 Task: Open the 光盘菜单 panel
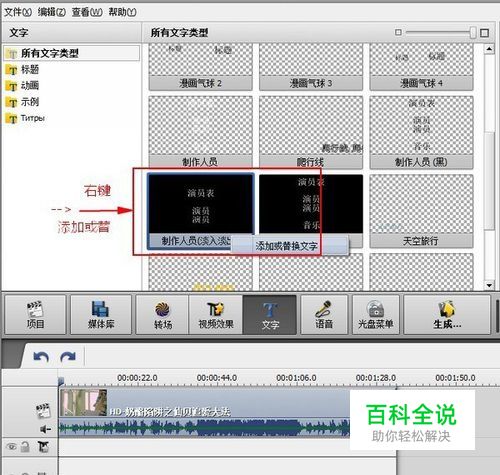[376, 314]
